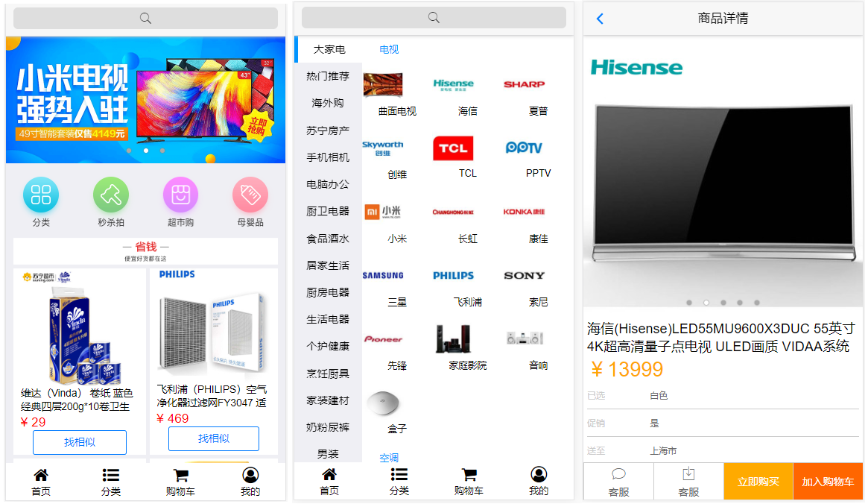Screen dimensions: 868x504
Task: Select 海外购 in category sidebar
Action: [328, 103]
